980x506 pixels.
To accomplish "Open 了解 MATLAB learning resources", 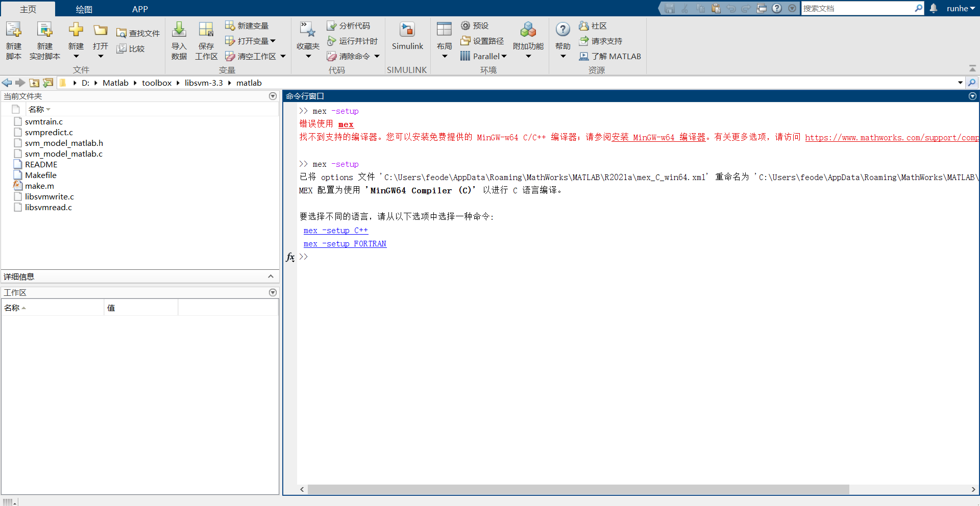I will tap(610, 56).
